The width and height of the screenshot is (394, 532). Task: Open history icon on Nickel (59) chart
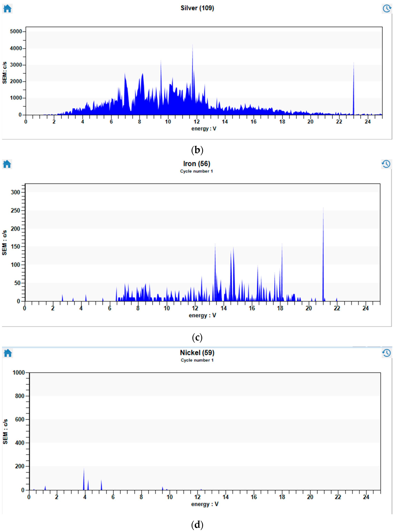click(386, 353)
